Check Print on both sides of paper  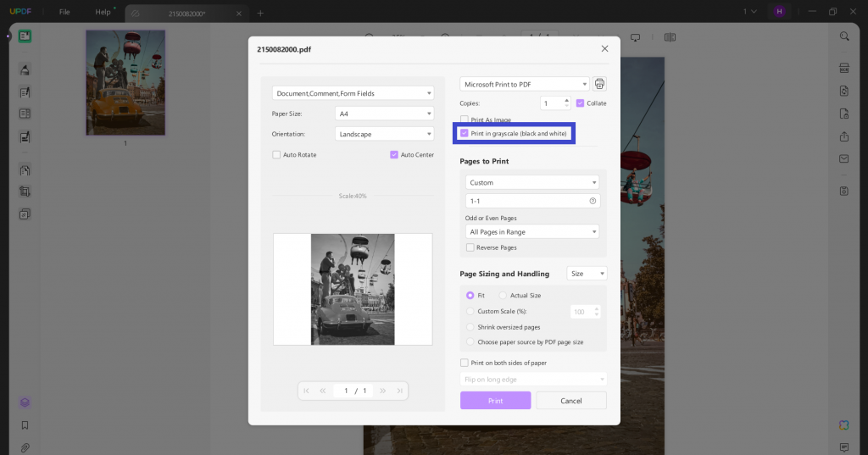point(465,363)
